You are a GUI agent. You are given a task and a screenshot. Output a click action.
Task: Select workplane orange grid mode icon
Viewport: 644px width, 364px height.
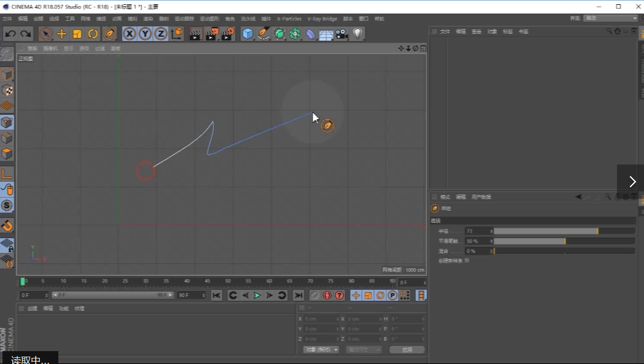(7, 106)
